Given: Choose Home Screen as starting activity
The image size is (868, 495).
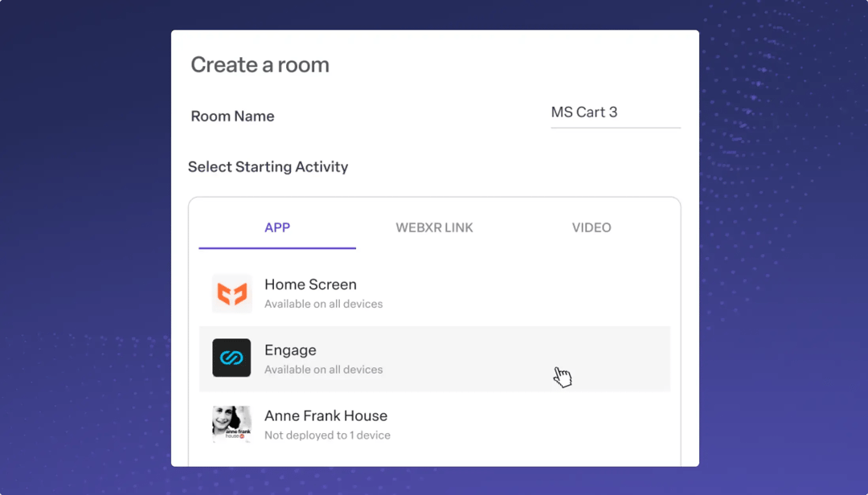Looking at the screenshot, I should point(434,292).
